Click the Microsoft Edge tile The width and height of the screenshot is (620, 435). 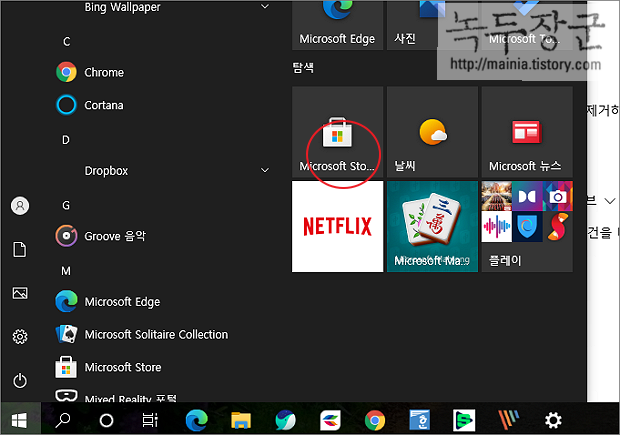(337, 25)
